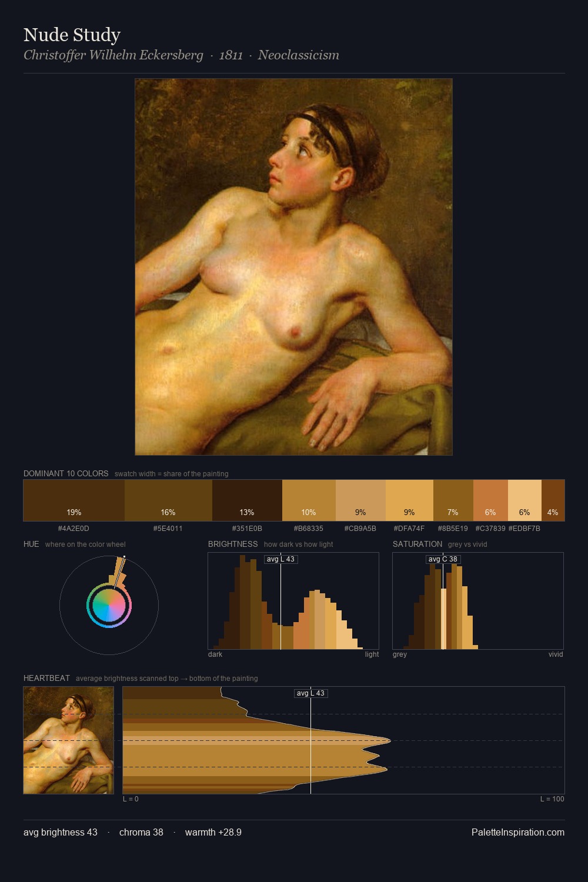This screenshot has height=882, width=588.
Task: Click the brightness histogram chart
Action: [x=293, y=601]
